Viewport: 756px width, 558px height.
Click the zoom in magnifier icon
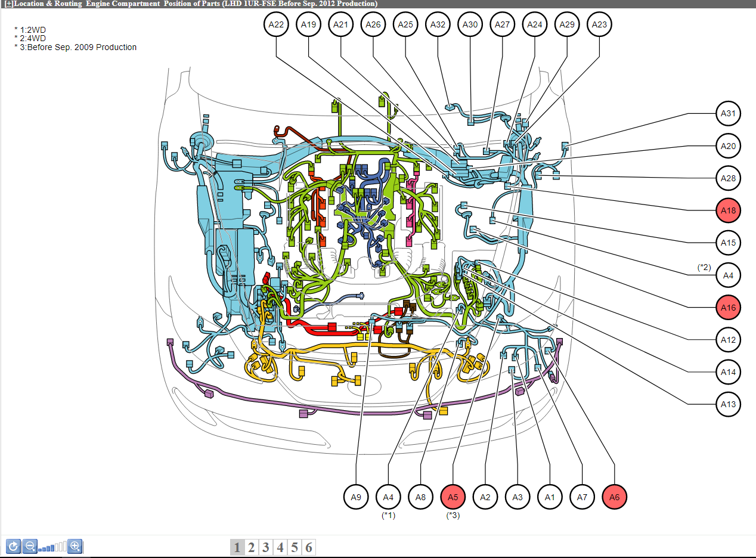(75, 546)
